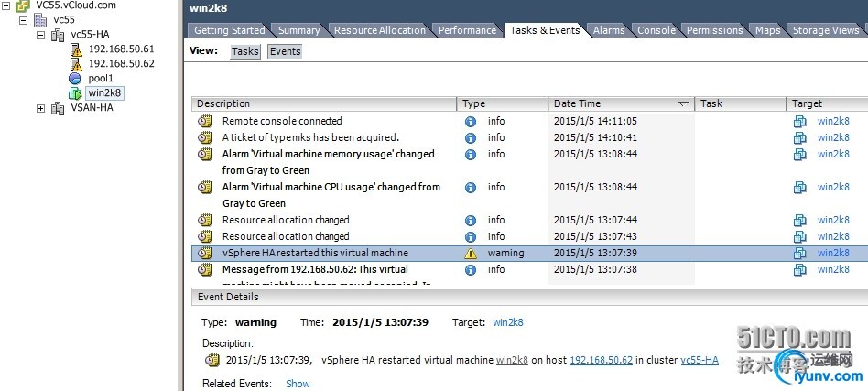Open underlined win2k8 link in event description
This screenshot has height=391, width=868.
[512, 360]
